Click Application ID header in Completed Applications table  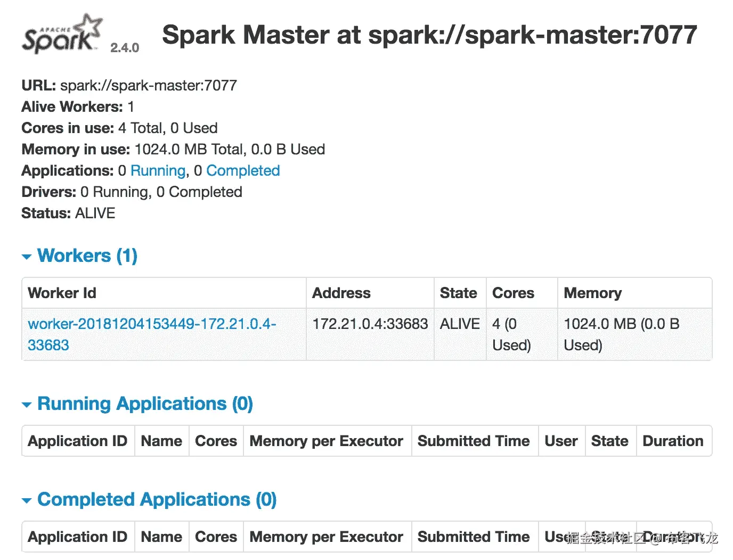pyautogui.click(x=78, y=537)
